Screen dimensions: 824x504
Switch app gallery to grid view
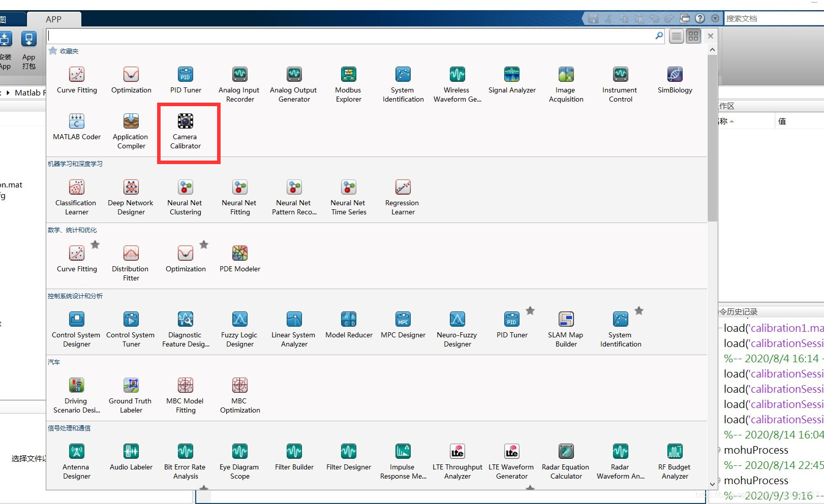coord(693,36)
